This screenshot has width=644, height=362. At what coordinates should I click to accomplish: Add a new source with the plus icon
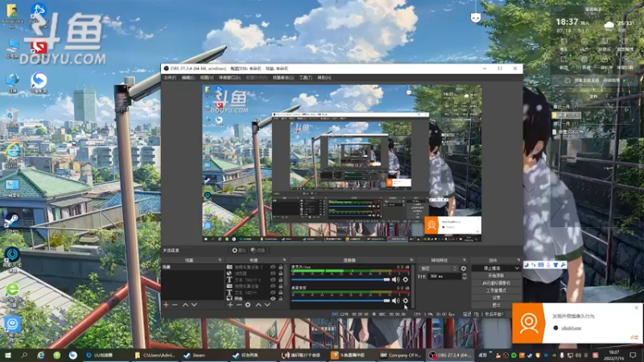[230, 305]
